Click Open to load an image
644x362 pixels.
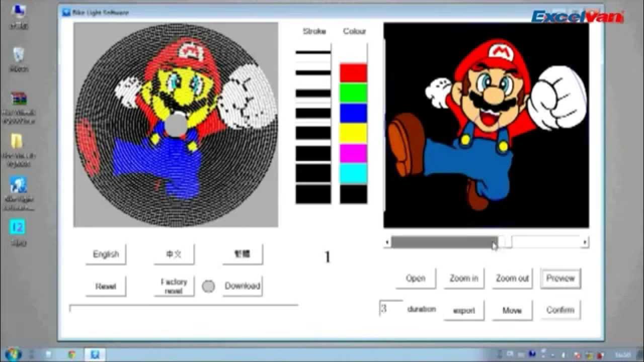pyautogui.click(x=416, y=279)
